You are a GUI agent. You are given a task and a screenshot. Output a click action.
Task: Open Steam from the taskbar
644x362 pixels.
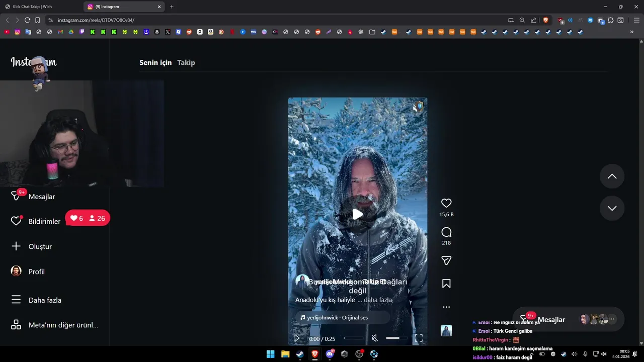click(x=300, y=354)
